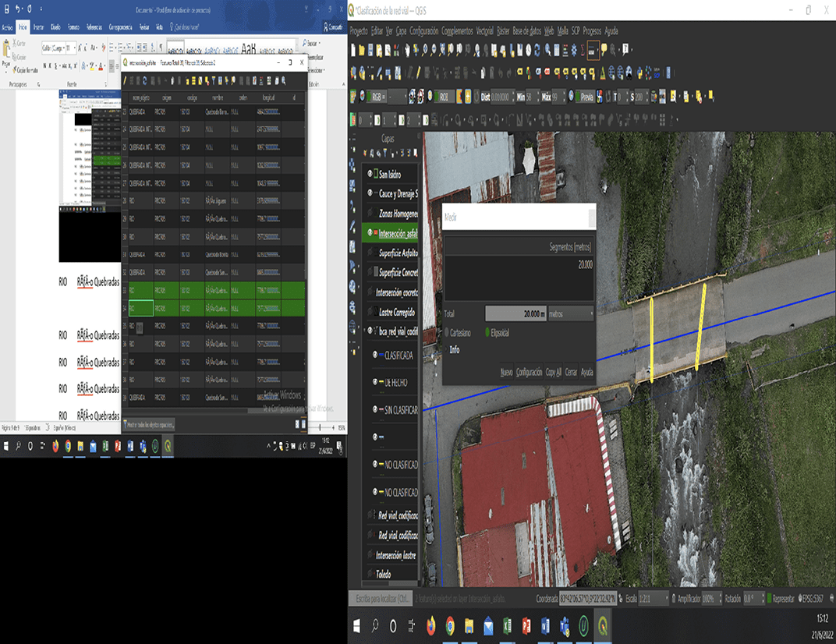Screen dimensions: 836x644
Task: Click the Refresh map canvas icon
Action: click(536, 50)
